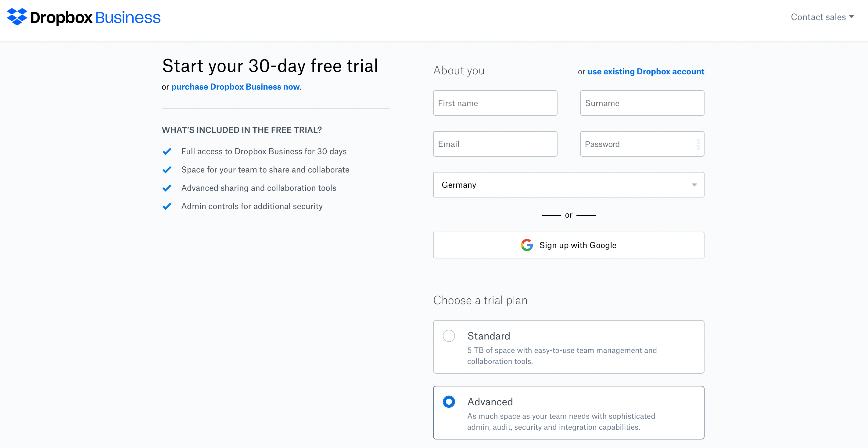Click the Google icon on sign up button
This screenshot has height=448, width=868.
[526, 245]
